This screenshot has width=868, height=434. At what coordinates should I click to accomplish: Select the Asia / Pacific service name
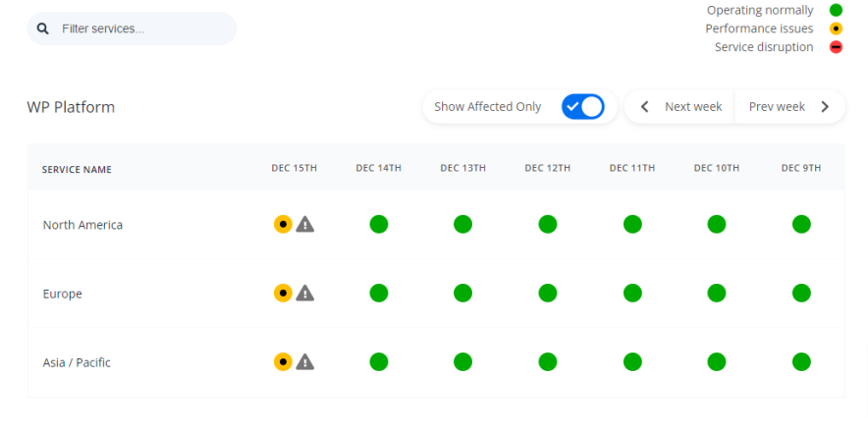click(x=77, y=362)
